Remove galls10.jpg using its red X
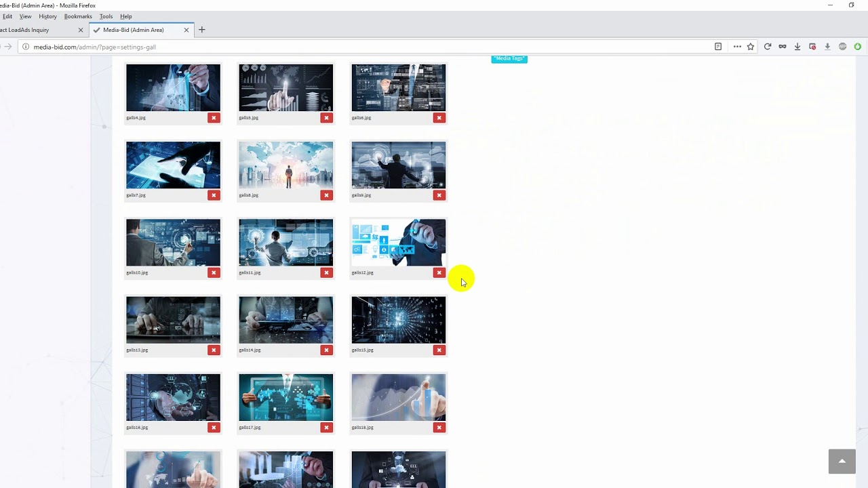The height and width of the screenshot is (488, 868). click(214, 272)
